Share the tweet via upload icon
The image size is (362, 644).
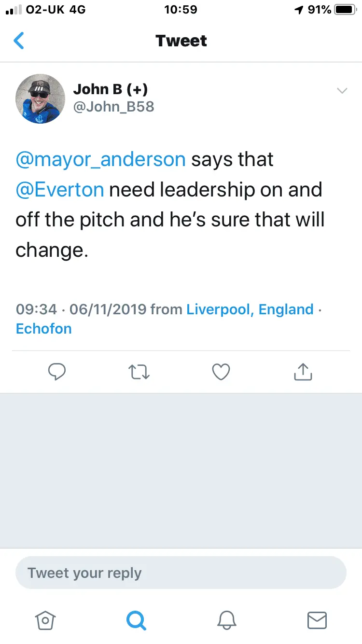pyautogui.click(x=303, y=372)
